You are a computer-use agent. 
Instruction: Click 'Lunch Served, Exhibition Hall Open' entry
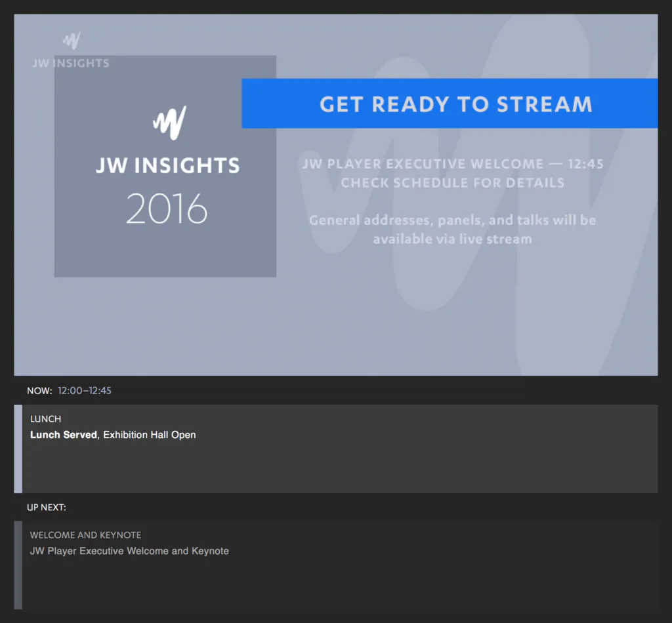[x=113, y=435]
